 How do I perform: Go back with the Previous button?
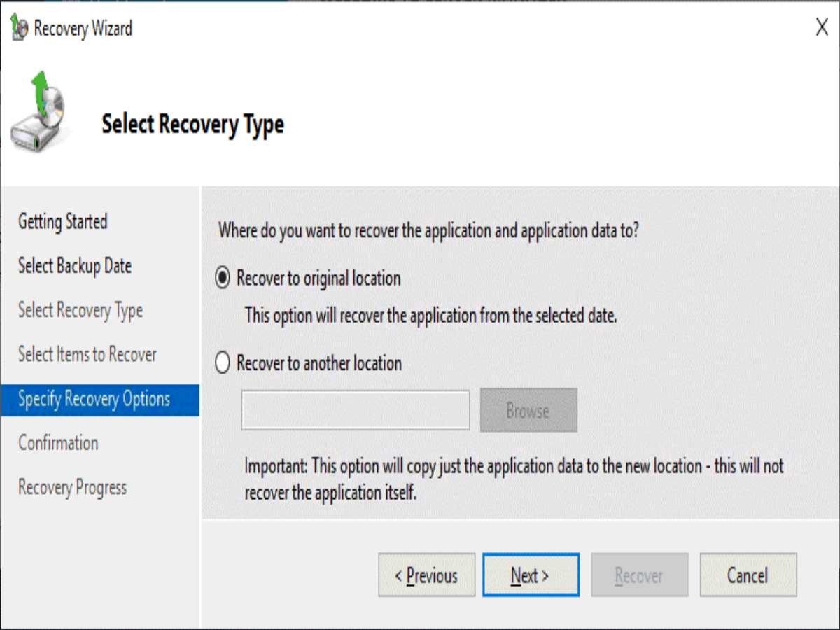tap(426, 575)
